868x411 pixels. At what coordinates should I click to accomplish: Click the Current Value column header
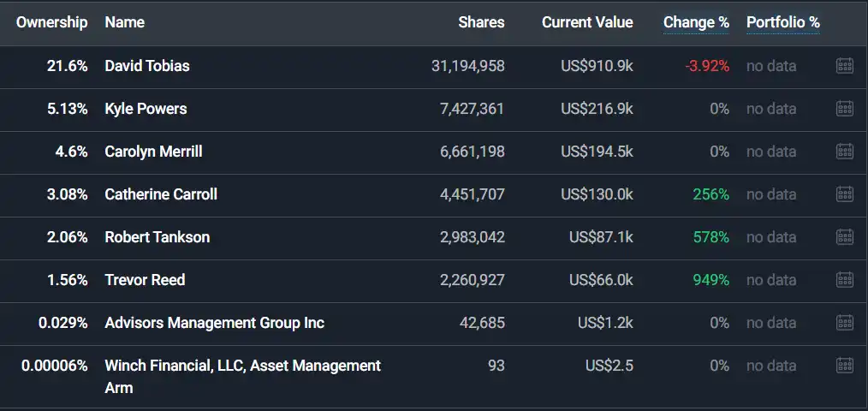click(587, 22)
